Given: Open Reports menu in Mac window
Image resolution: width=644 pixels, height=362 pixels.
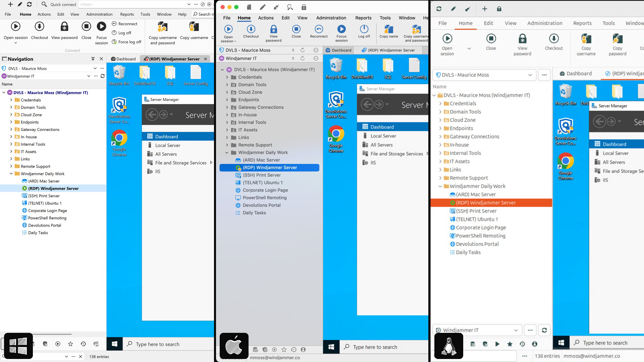Looking at the screenshot, I should click(x=363, y=18).
